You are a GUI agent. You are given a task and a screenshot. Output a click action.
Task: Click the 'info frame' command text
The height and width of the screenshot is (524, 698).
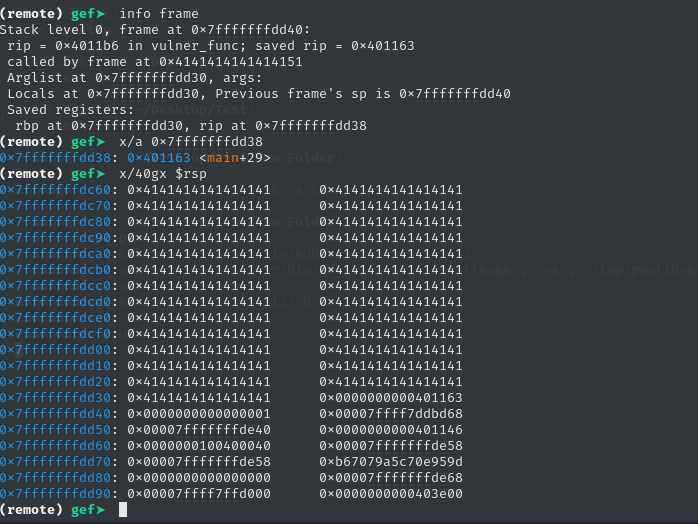point(159,14)
